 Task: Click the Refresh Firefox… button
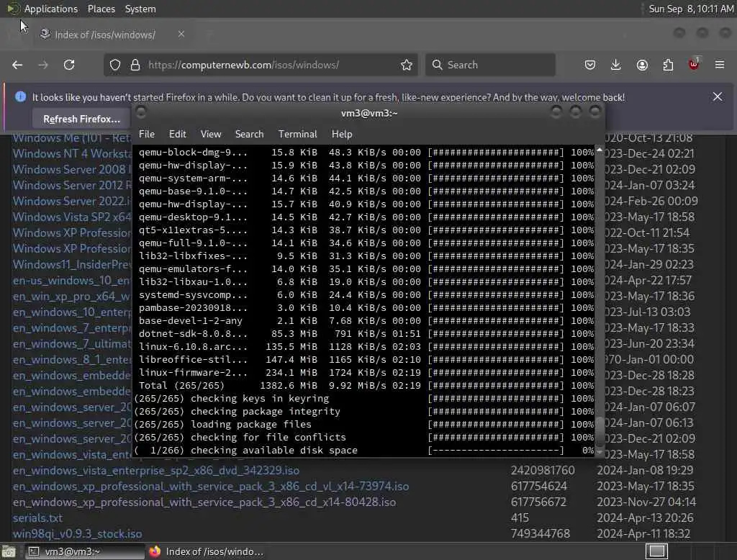click(x=81, y=119)
